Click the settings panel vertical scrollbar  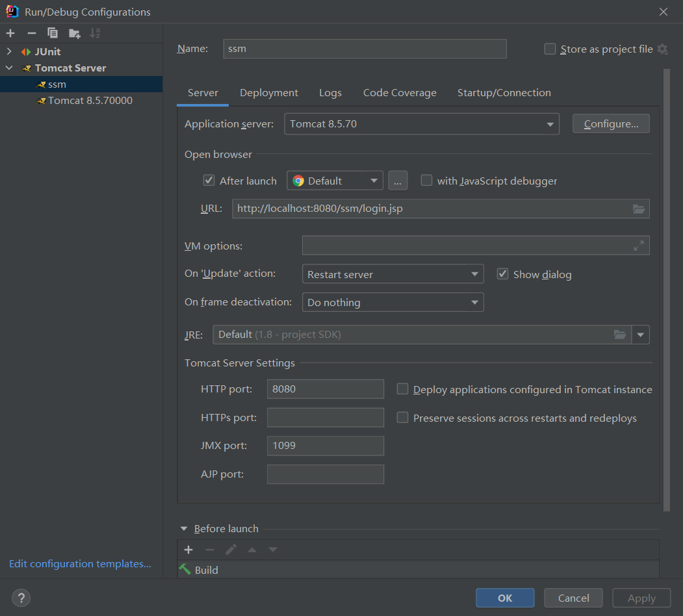pyautogui.click(x=667, y=290)
